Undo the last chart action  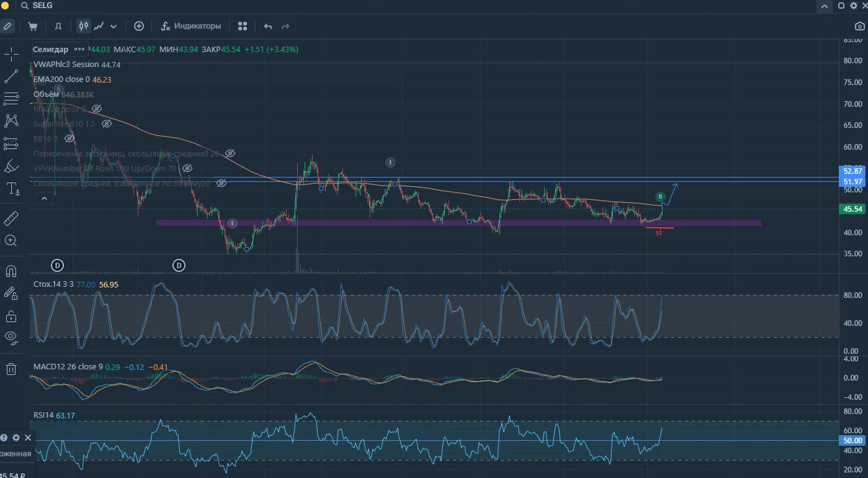pos(268,26)
